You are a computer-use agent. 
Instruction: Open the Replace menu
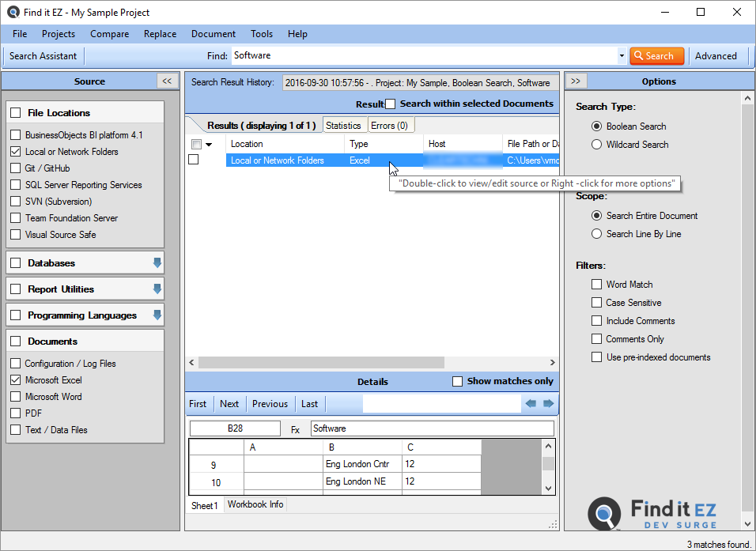[160, 34]
